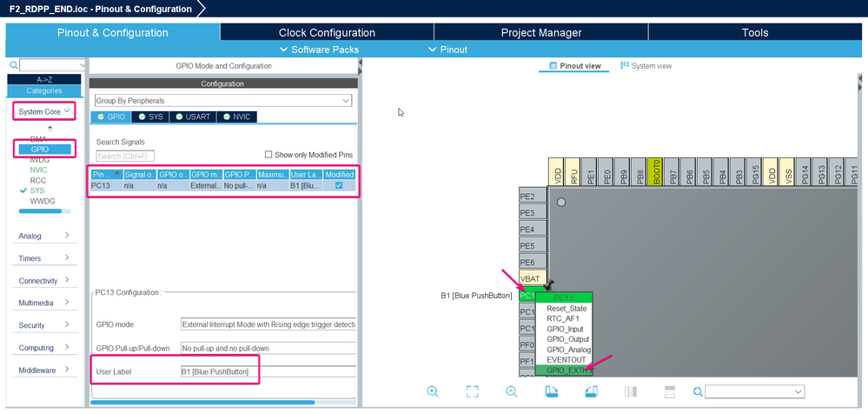
Task: Rotate the chip view clockwise
Action: pos(551,392)
